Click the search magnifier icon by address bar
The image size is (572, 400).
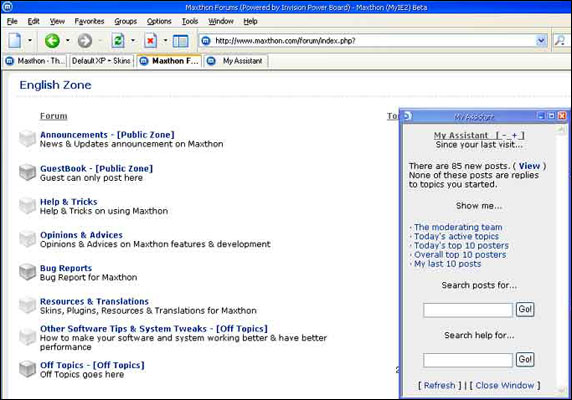coord(560,40)
